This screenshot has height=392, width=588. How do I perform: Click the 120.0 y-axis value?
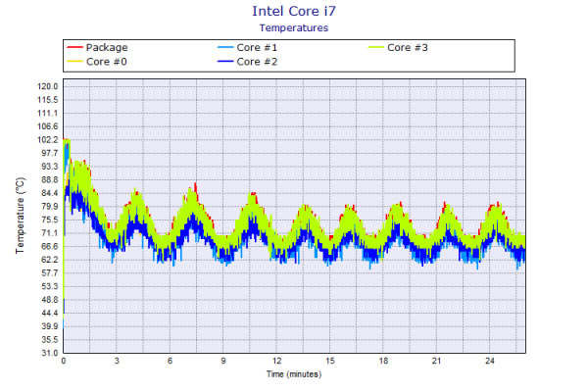(48, 86)
